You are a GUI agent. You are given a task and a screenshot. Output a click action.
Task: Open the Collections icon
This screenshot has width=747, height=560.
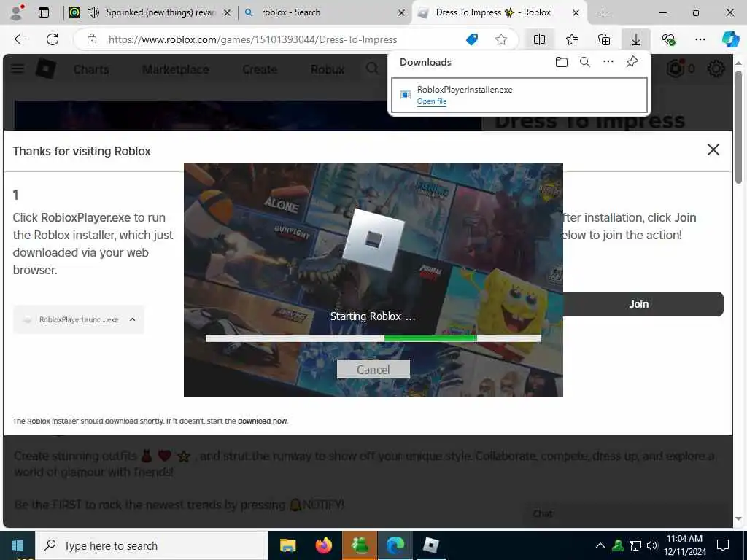(603, 39)
